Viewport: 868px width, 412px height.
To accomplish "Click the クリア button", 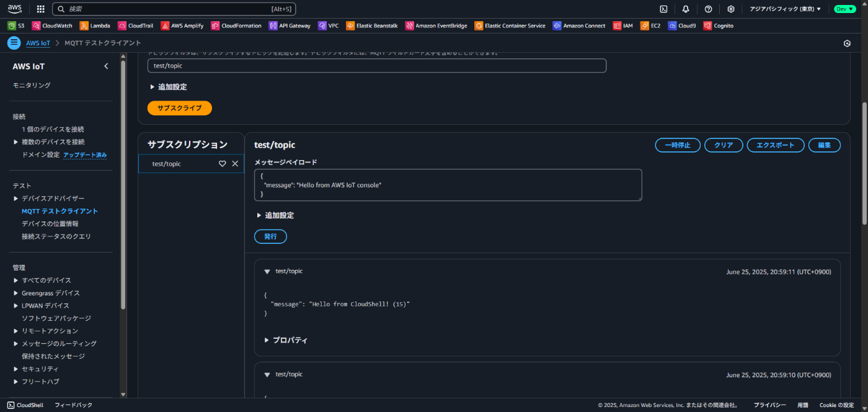I will (x=724, y=145).
